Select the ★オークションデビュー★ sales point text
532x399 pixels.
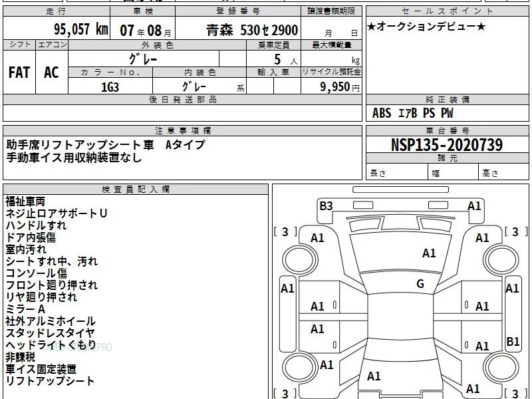point(426,27)
